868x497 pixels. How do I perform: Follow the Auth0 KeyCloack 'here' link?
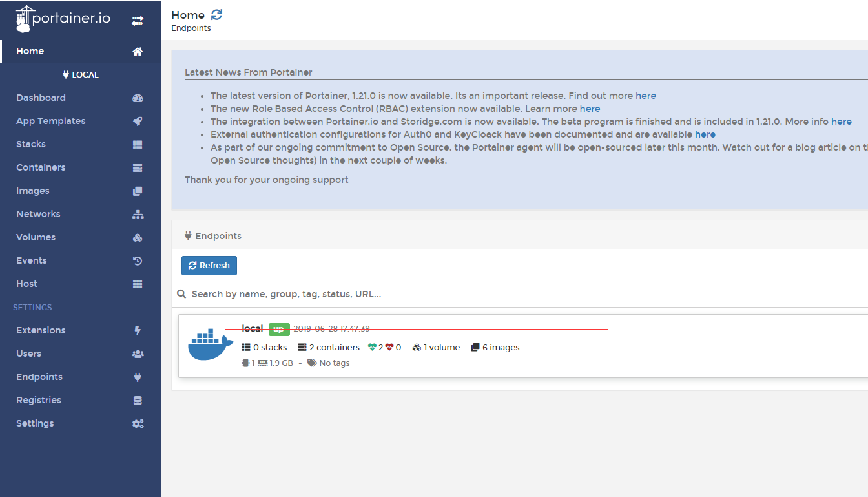point(705,134)
